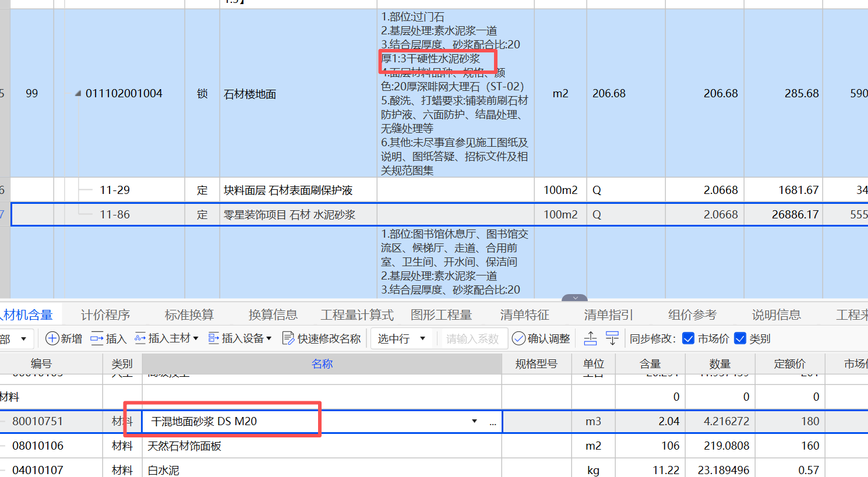The width and height of the screenshot is (868, 477).
Task: Open the 干混地面砂浆 DS M20 name dropdown
Action: point(474,421)
